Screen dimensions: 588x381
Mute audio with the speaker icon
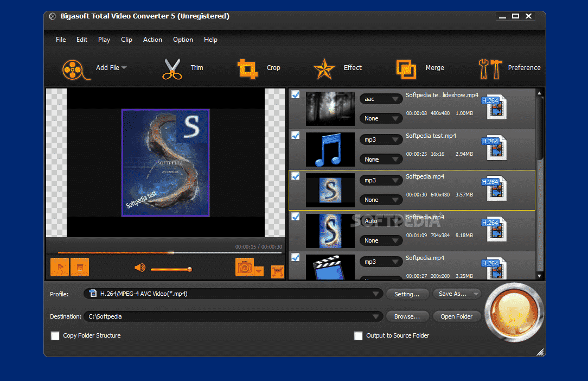click(140, 268)
